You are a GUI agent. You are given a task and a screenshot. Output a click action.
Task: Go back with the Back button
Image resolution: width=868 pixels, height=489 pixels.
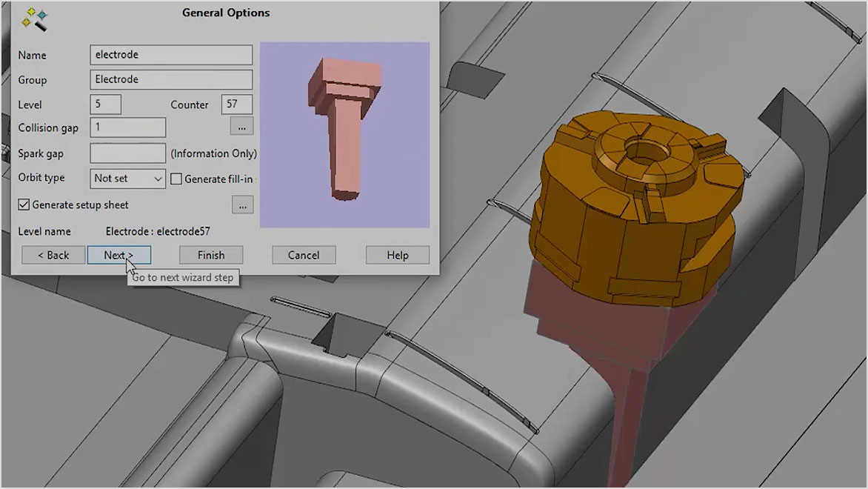53,256
